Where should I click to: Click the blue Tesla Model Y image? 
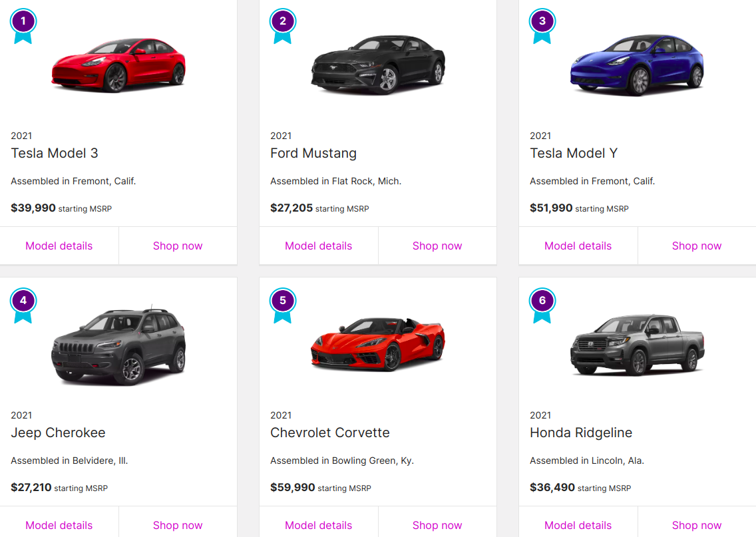637,65
